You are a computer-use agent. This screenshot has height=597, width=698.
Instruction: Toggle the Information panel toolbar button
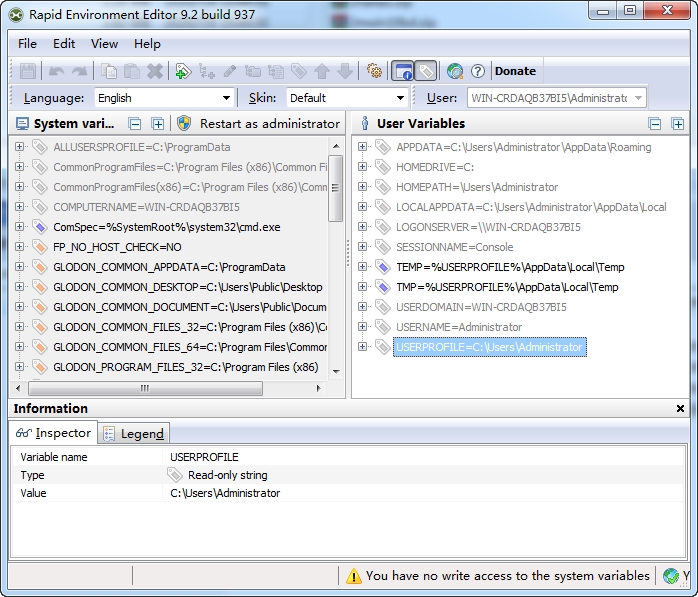coord(403,71)
